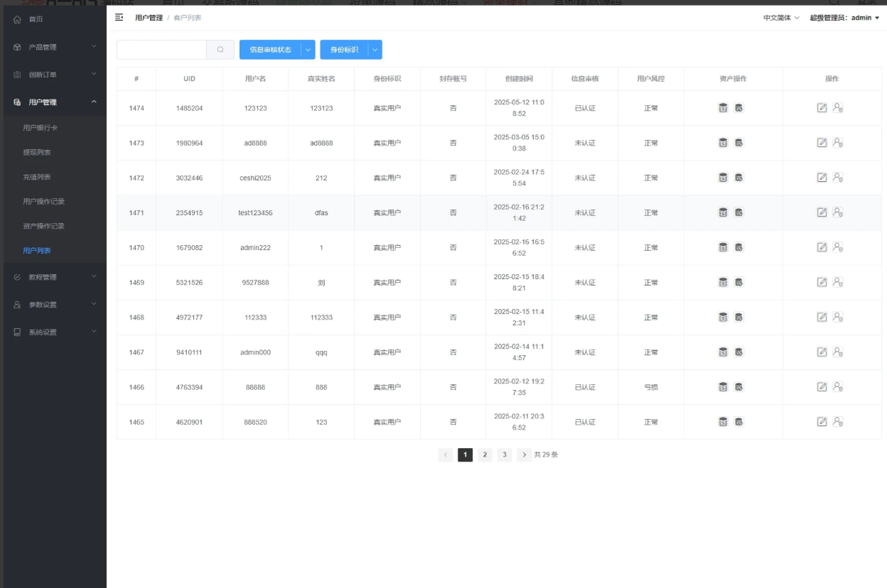The height and width of the screenshot is (588, 887).
Task: Click edit pencil icon for user 112333
Action: click(x=822, y=317)
